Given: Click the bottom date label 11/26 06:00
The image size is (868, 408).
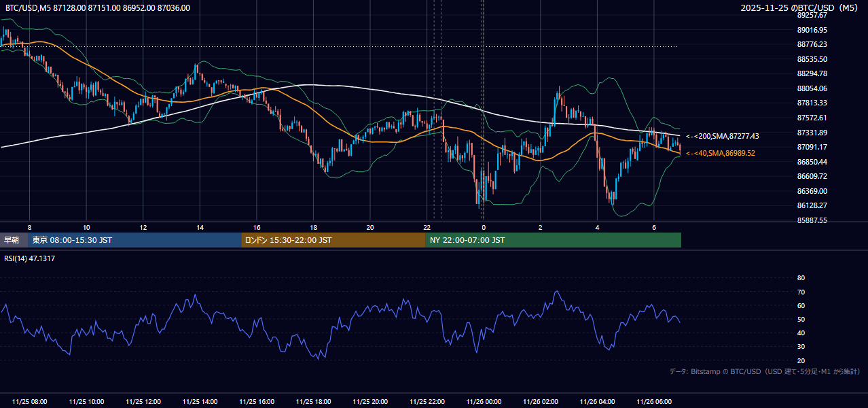Looking at the screenshot, I should pyautogui.click(x=654, y=402).
